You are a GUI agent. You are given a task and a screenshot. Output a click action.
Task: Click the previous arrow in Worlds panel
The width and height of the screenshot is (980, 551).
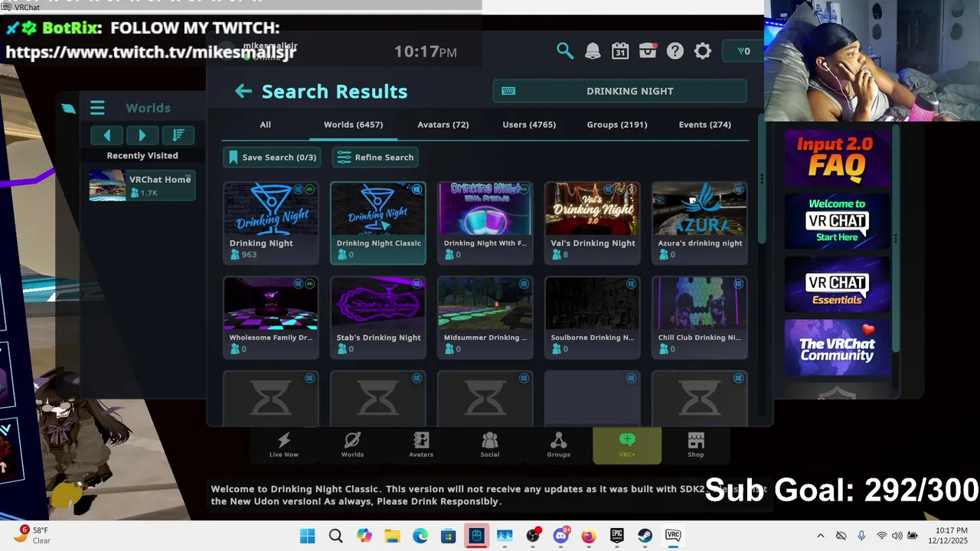(106, 135)
